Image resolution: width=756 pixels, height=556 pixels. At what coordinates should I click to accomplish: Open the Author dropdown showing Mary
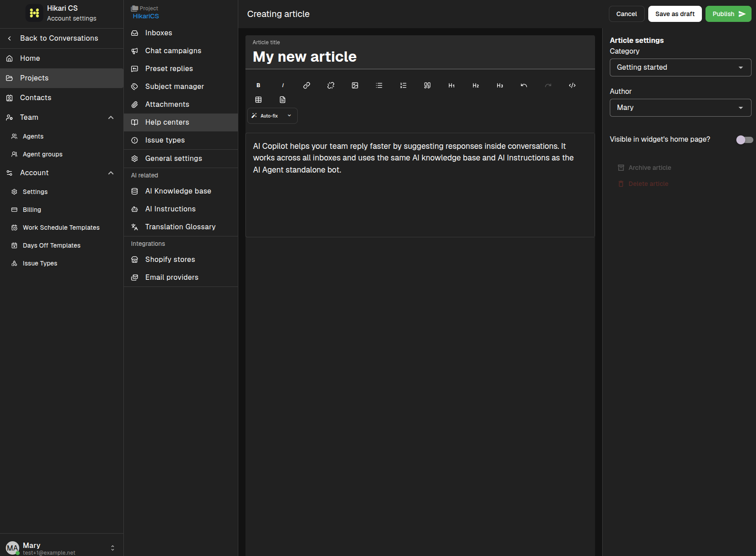coord(680,108)
